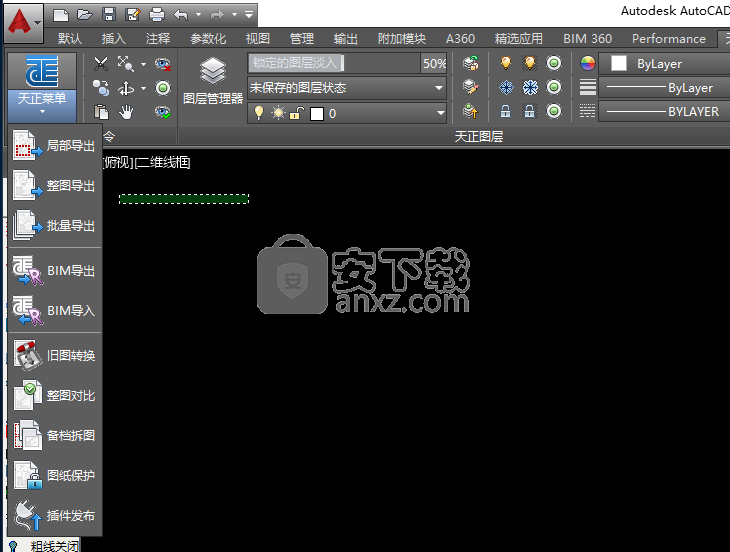Click the hatched padlock lock other layers icon
Image resolution: width=730 pixels, height=552 pixels.
(x=530, y=111)
